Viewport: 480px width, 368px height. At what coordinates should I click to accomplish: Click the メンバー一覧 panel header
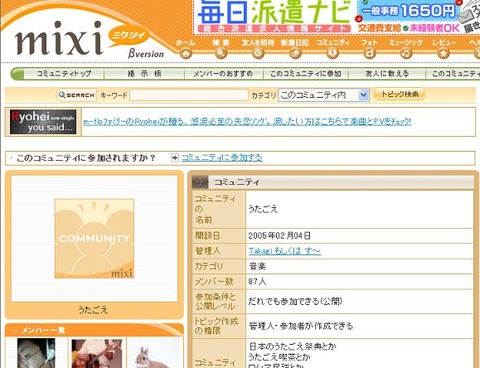[x=94, y=330]
